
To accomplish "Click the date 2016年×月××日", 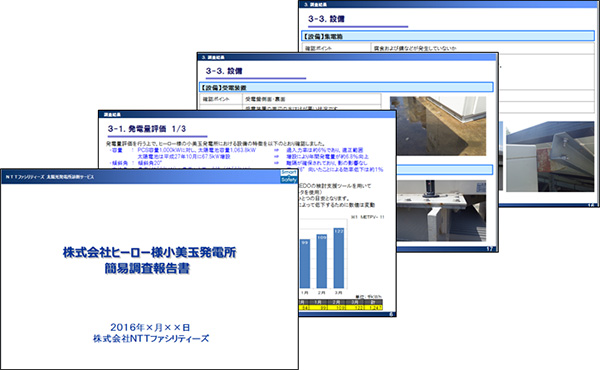I will (x=150, y=327).
